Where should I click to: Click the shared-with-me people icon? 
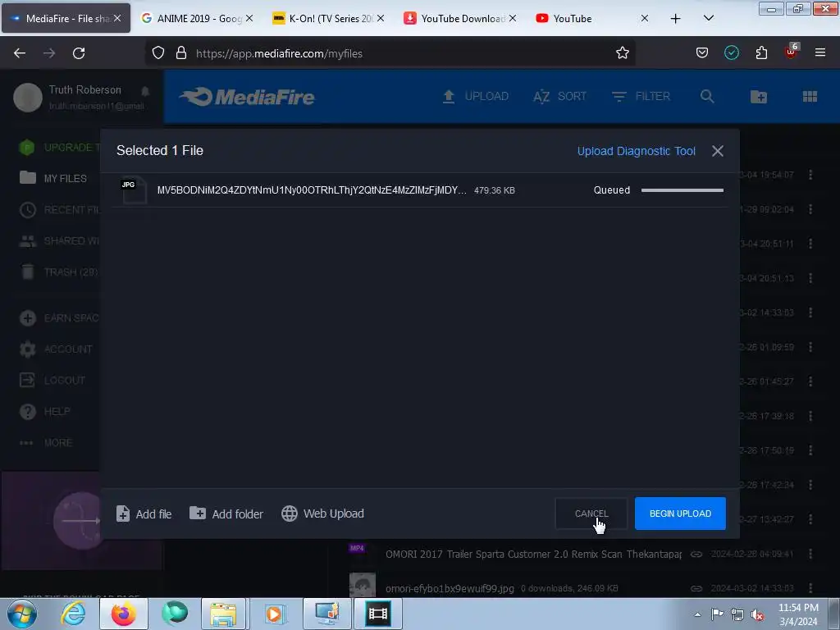[27, 241]
